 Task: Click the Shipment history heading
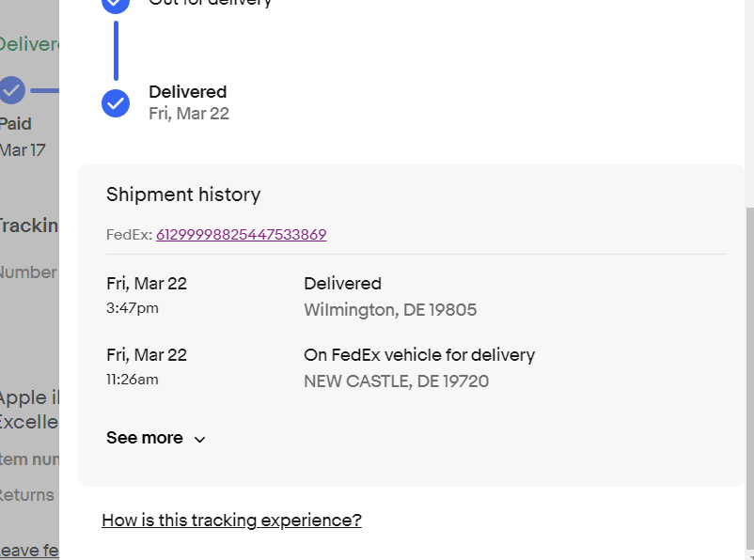(x=183, y=194)
